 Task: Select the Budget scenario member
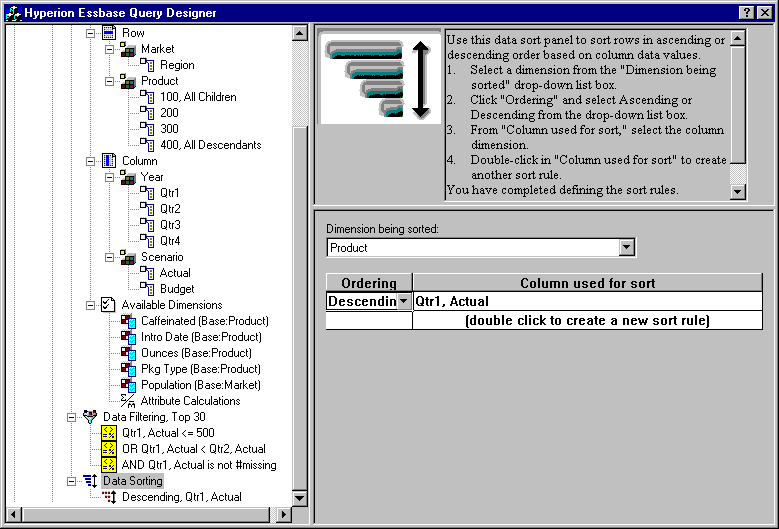tap(177, 289)
